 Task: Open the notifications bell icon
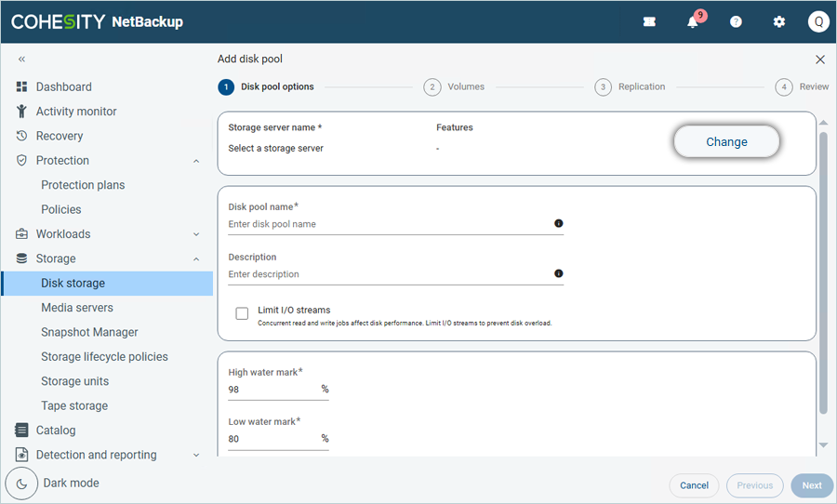click(693, 22)
